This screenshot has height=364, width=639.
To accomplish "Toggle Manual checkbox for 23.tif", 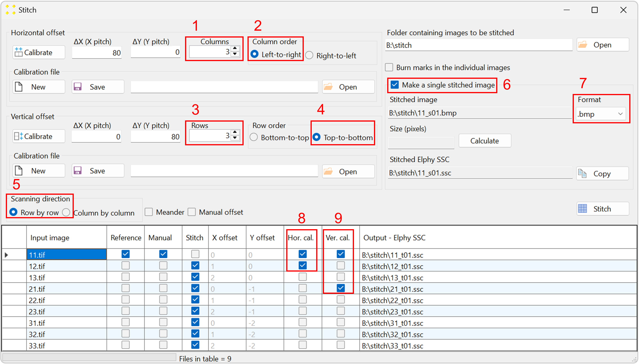I will [x=163, y=311].
